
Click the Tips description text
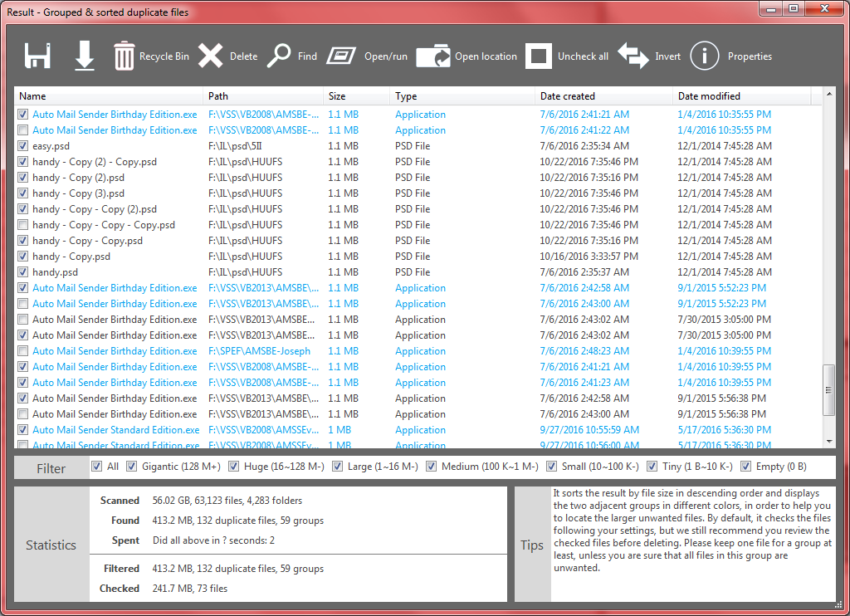point(692,530)
